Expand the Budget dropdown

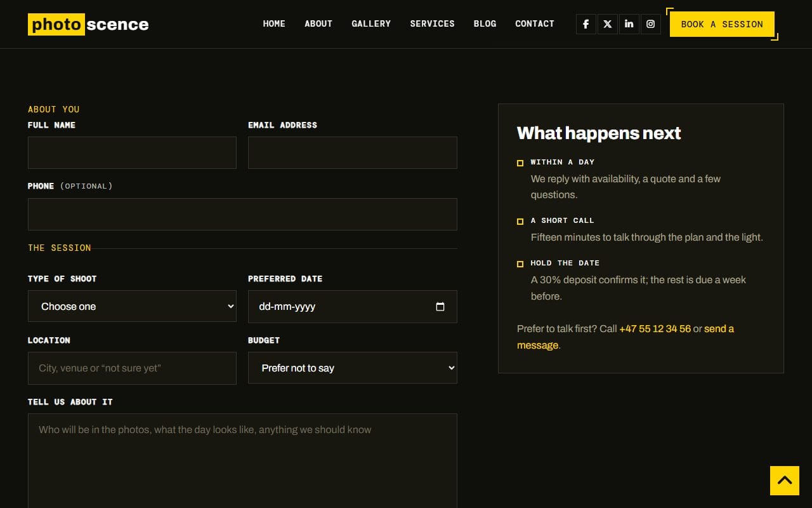click(352, 368)
